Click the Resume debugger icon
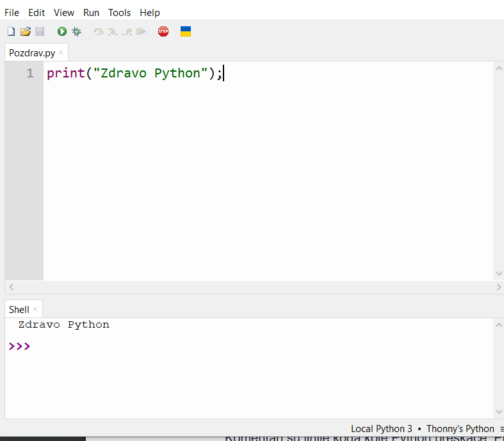 141,31
